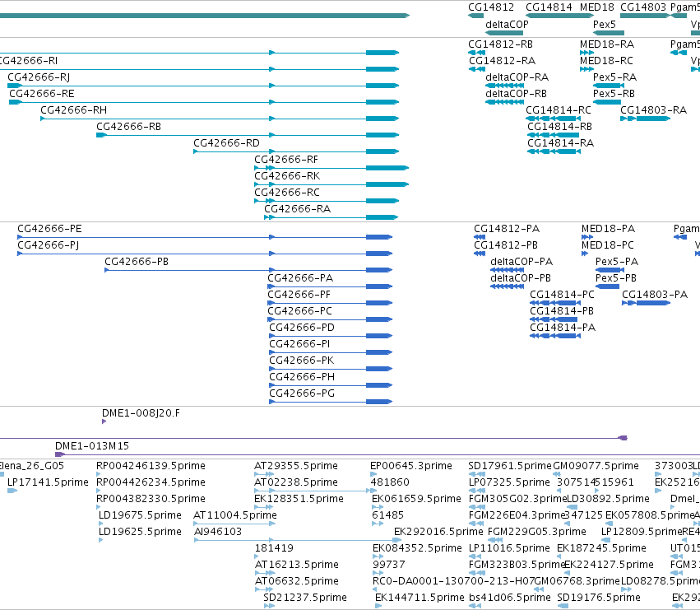Select the EP00645.3prime EST label
Screen dimensions: 700x610
411,467
